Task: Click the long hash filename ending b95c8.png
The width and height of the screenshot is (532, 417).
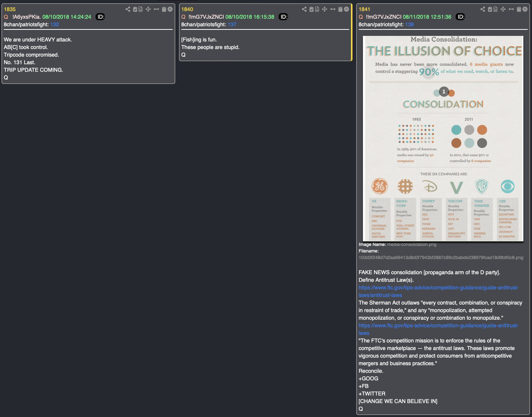Action: click(x=441, y=258)
